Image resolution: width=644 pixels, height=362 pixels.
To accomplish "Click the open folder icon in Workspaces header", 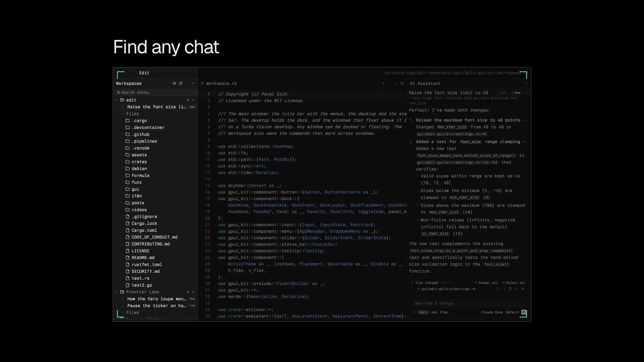I will coord(174,83).
